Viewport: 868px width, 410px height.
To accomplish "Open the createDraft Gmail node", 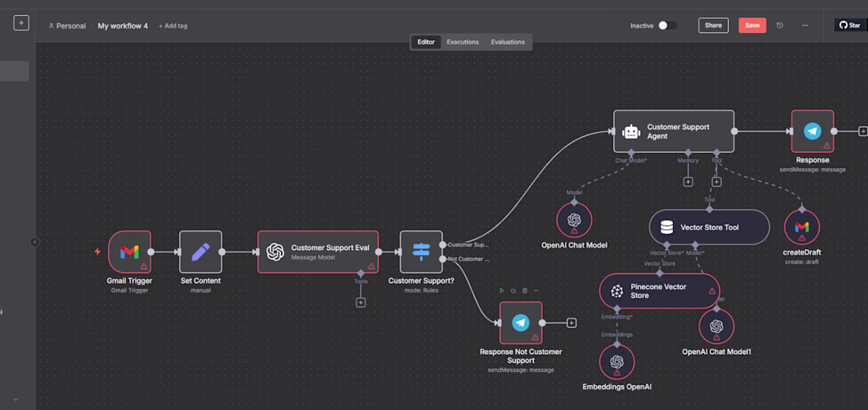I will 803,227.
